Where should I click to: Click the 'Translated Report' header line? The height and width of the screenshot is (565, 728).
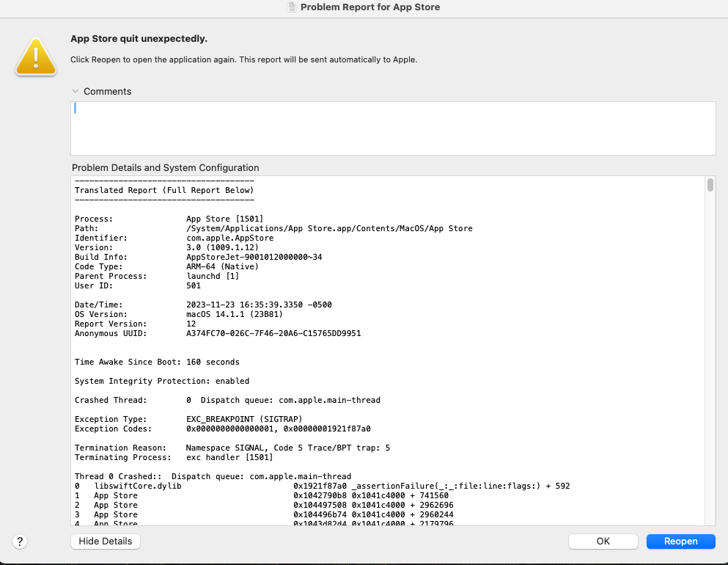click(164, 190)
